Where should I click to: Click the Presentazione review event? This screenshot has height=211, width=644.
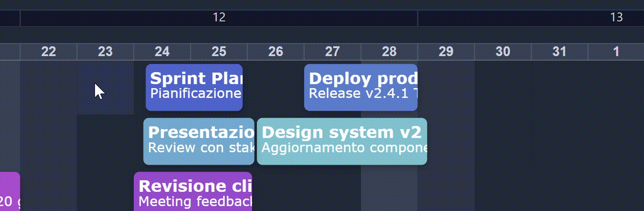tap(199, 141)
